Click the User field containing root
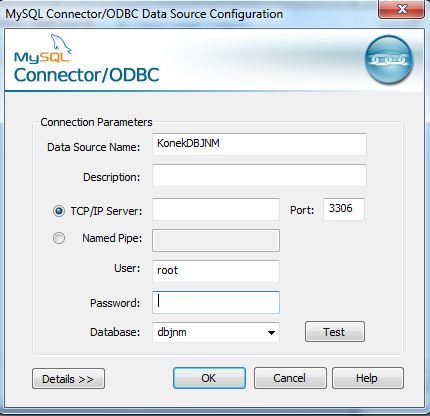Viewport: 430px width, 416px height. (216, 271)
